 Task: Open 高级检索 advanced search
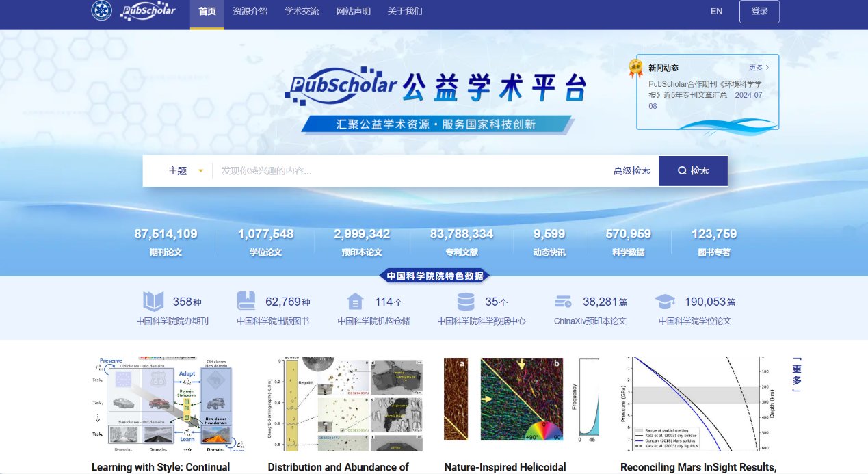pyautogui.click(x=632, y=171)
